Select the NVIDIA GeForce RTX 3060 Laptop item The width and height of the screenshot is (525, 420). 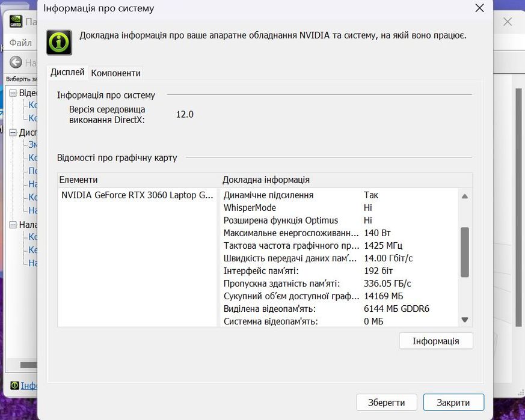[137, 195]
